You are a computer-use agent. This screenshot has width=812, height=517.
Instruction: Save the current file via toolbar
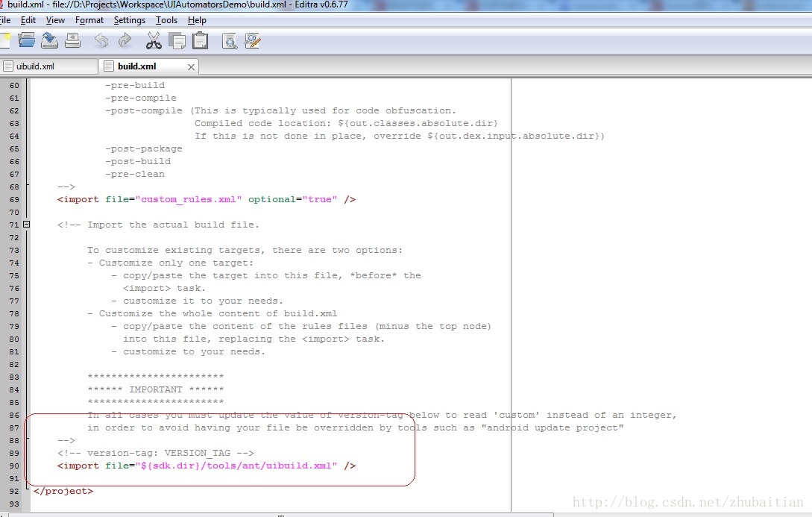pos(49,40)
